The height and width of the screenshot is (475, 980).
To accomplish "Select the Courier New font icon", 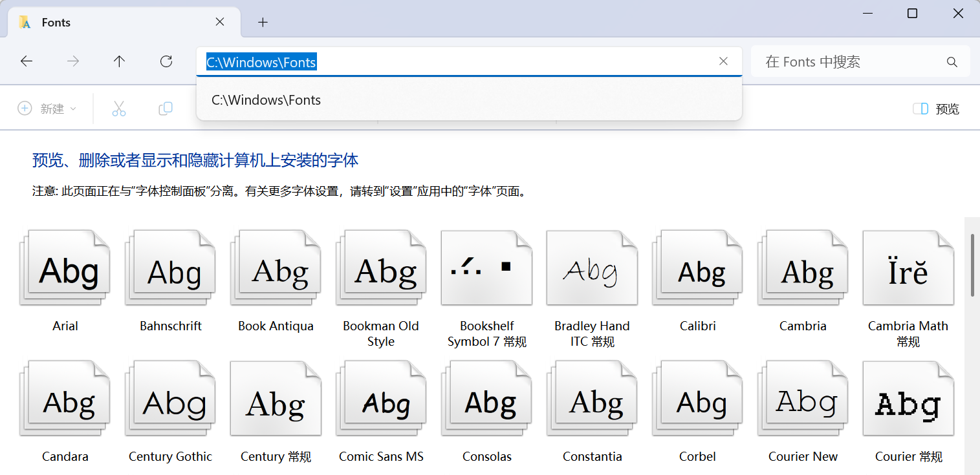I will [803, 398].
